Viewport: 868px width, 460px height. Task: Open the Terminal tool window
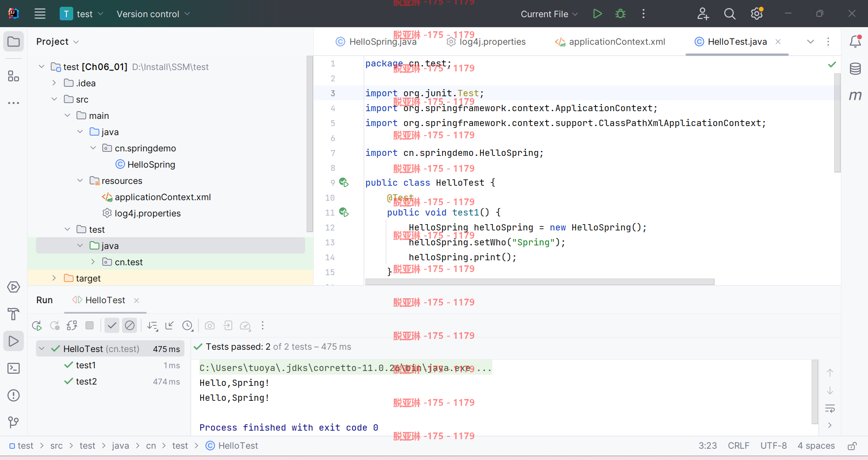pos(14,368)
